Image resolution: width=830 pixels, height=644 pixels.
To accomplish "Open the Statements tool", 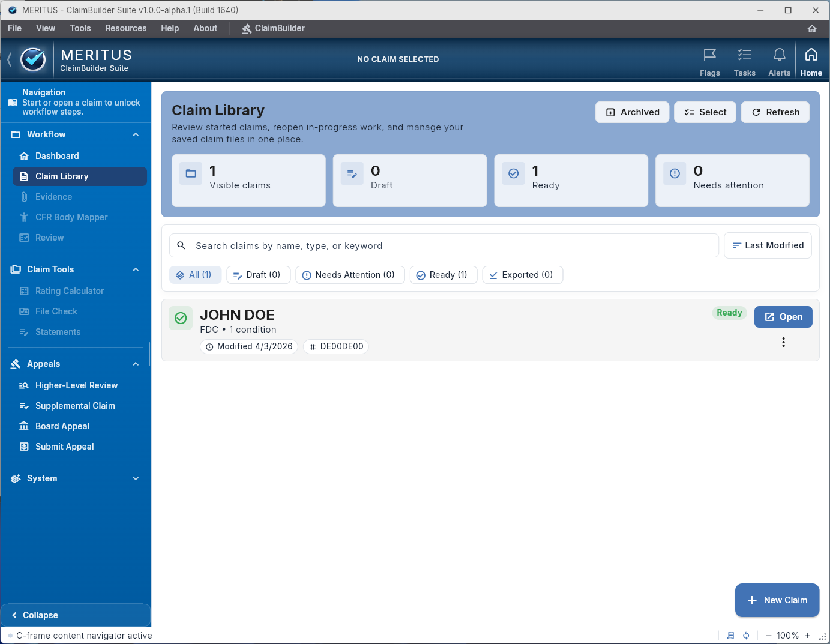I will pos(58,331).
